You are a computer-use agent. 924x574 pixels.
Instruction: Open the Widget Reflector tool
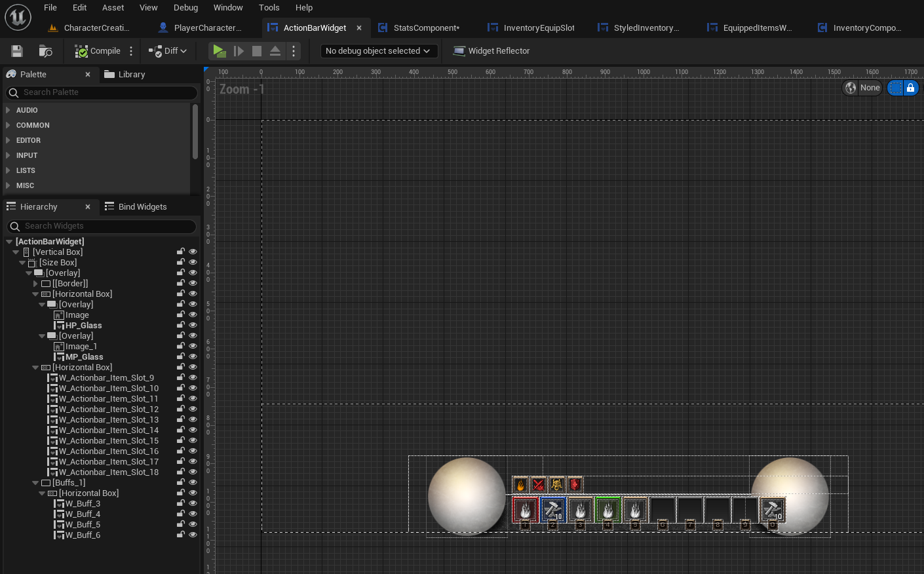click(491, 51)
